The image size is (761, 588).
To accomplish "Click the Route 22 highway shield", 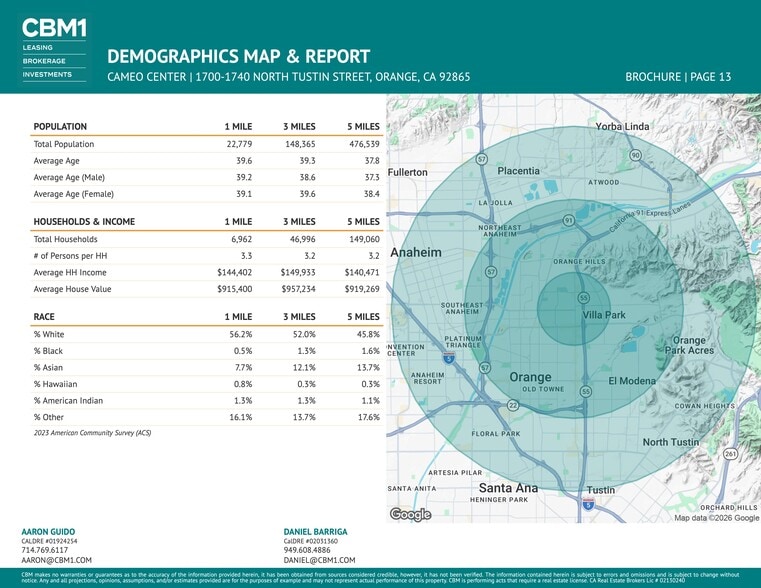I will tap(512, 405).
